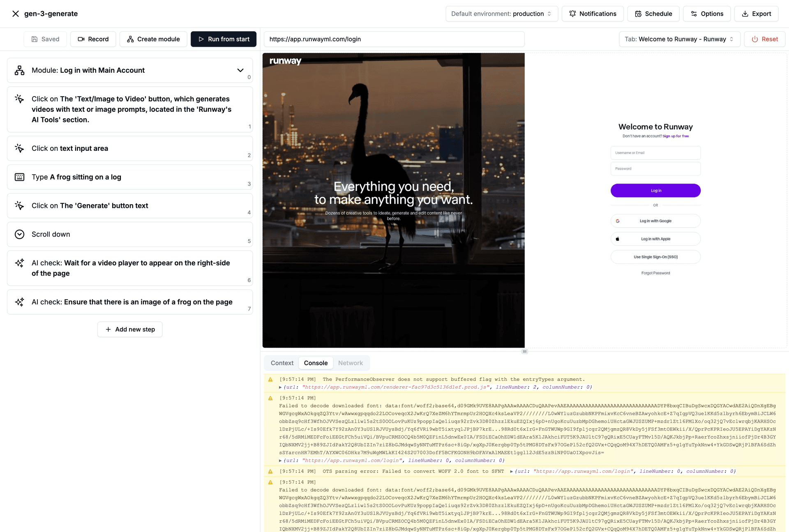Screen dimensions: 789x532
Task: Select the Text/Image to Video click step
Action: 130,109
